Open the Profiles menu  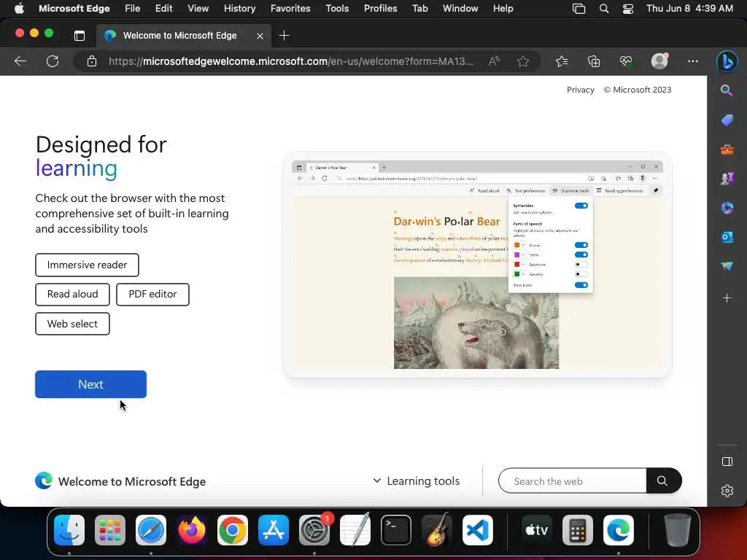pyautogui.click(x=380, y=9)
